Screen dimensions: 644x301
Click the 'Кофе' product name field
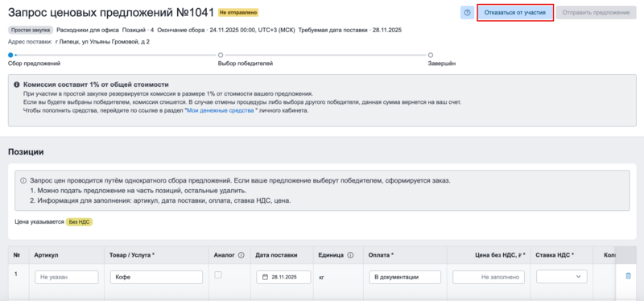pos(156,277)
